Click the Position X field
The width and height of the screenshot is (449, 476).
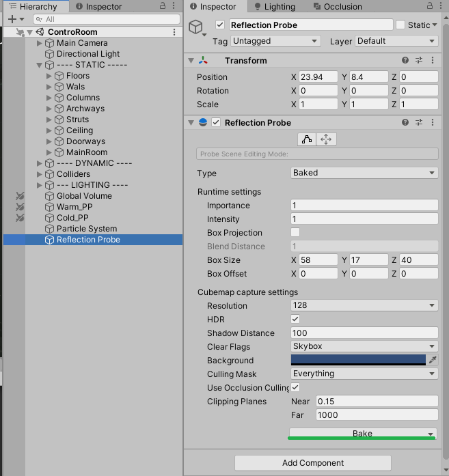pyautogui.click(x=318, y=76)
